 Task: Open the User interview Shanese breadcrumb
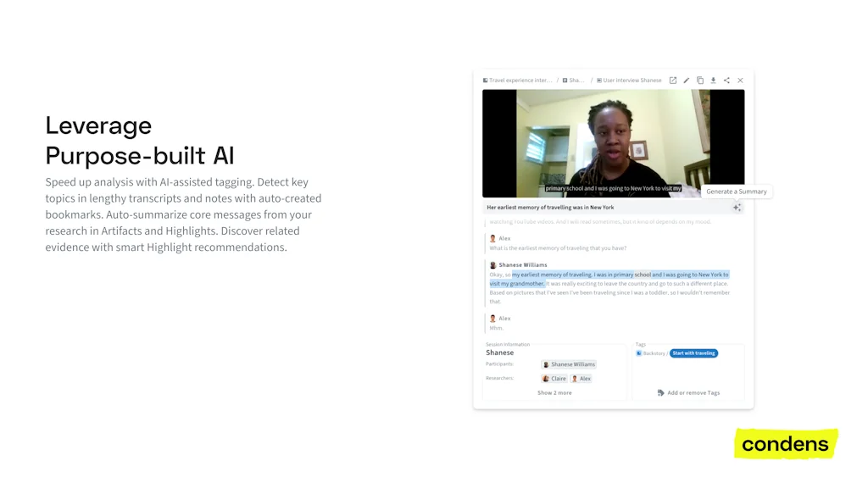point(629,81)
